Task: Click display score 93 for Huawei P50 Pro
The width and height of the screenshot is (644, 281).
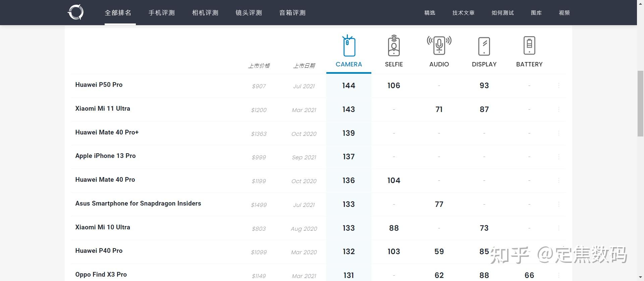Action: tap(484, 86)
